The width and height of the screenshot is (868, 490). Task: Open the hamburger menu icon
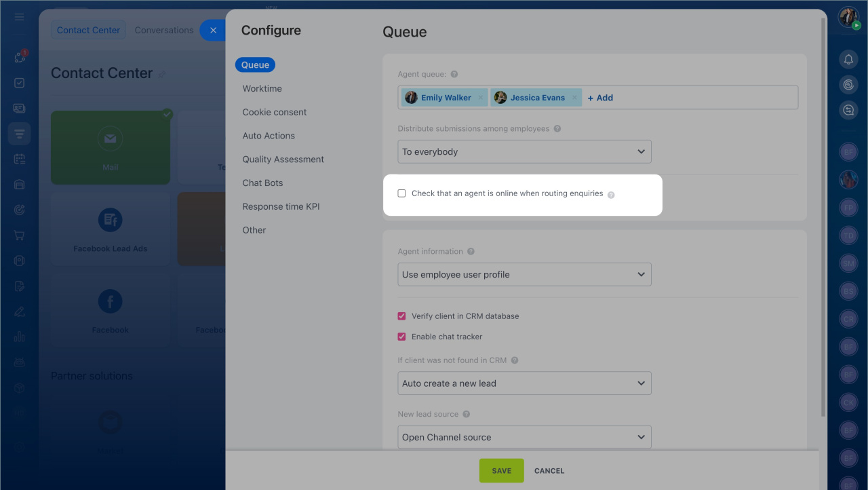click(x=19, y=17)
